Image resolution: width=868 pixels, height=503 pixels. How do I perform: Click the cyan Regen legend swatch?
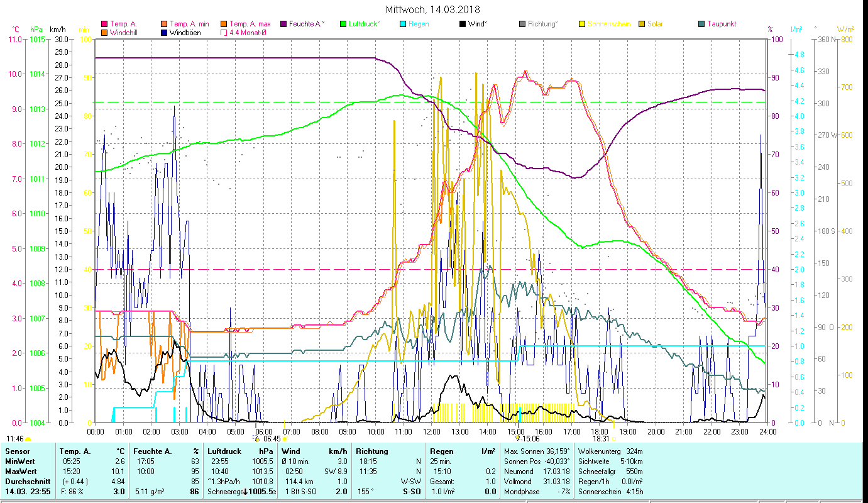click(403, 24)
